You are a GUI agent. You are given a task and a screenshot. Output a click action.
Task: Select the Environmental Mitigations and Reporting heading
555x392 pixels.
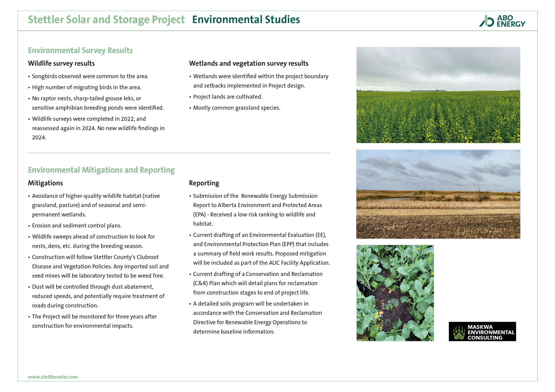coord(101,170)
